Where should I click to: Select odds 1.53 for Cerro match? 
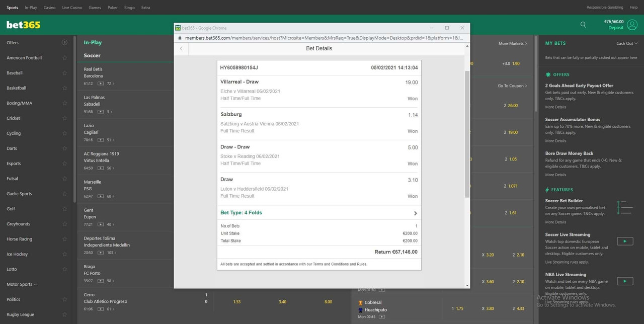237,302
